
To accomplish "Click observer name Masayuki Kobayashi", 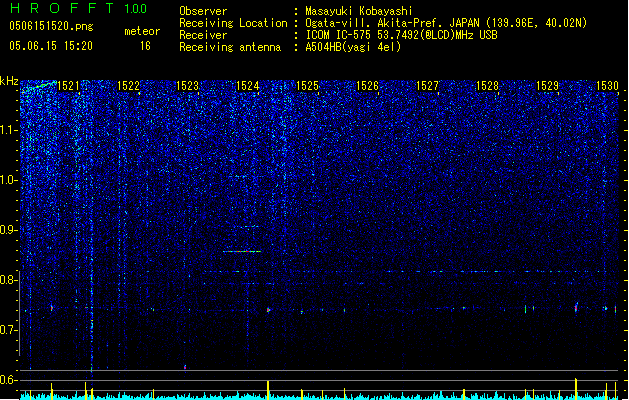I will [359, 11].
